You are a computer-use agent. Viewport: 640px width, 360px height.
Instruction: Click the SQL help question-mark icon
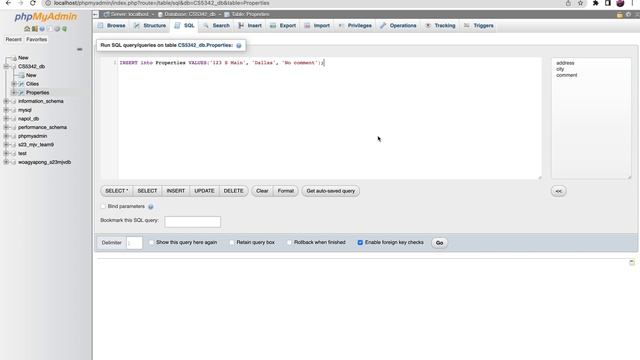click(239, 46)
